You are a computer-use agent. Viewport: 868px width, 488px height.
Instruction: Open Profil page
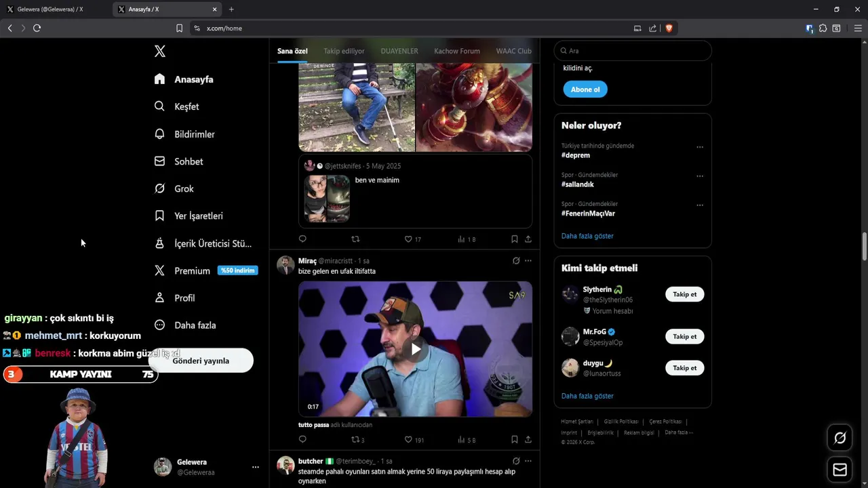[174, 298]
